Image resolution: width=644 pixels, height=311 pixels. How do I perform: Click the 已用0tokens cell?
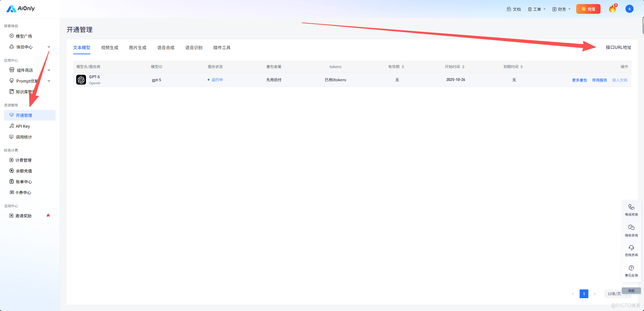(335, 80)
